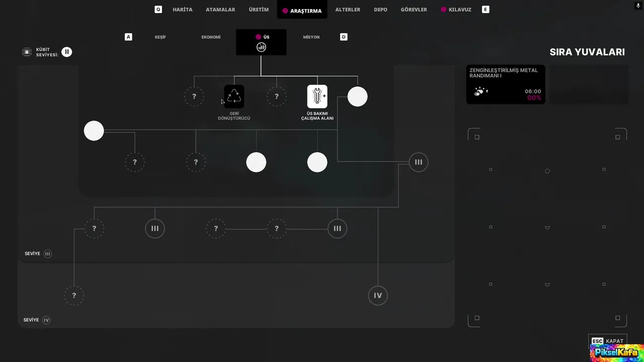Open the ÜRETİM tab
The width and height of the screenshot is (644, 362).
point(259,10)
